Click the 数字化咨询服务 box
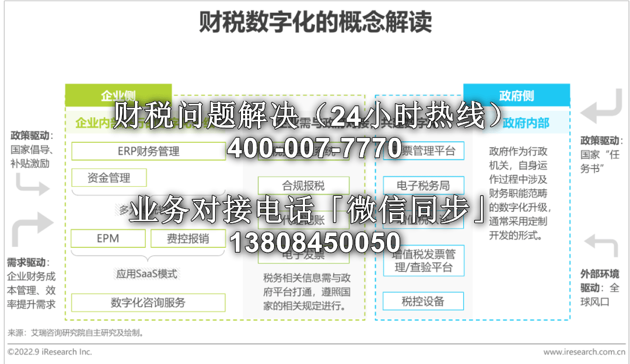 point(148,302)
